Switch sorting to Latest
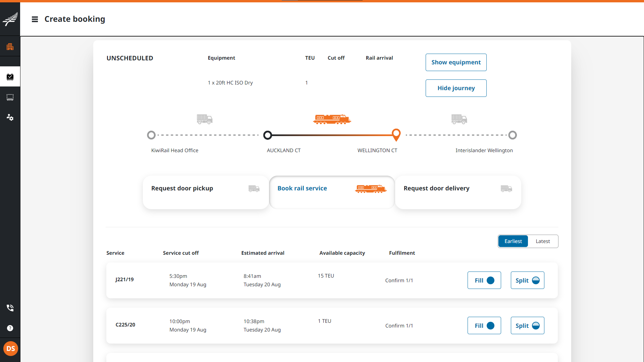 542,241
